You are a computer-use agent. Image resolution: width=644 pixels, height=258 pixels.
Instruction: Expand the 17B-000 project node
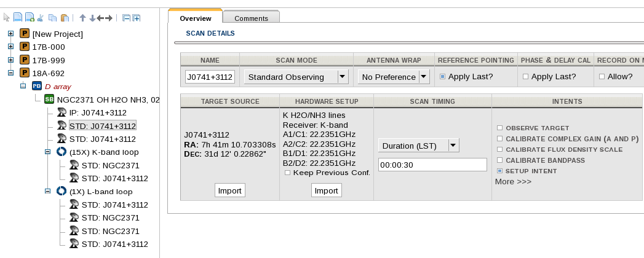click(x=10, y=47)
